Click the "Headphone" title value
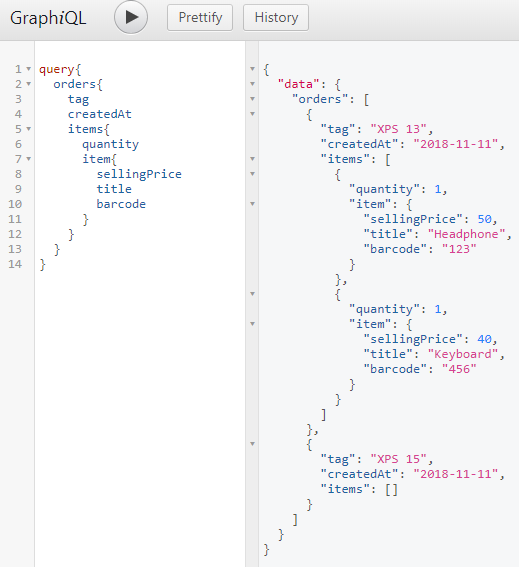This screenshot has height=567, width=519. click(x=466, y=234)
